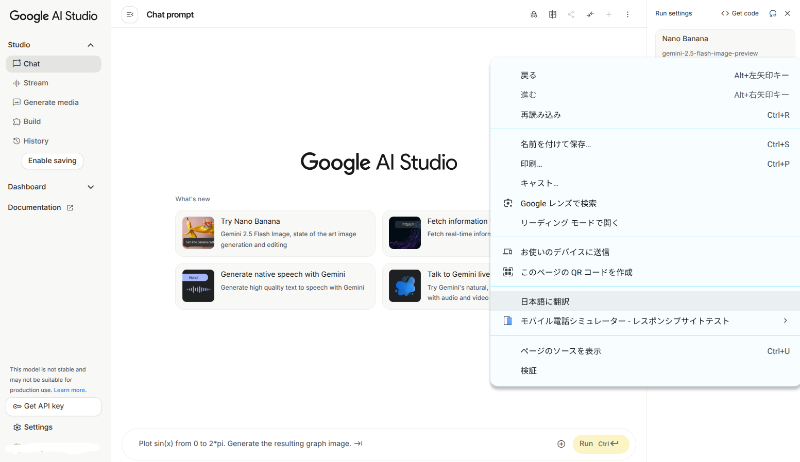The image size is (800, 462).
Task: Choose 印刷 in the context menu
Action: [645, 164]
